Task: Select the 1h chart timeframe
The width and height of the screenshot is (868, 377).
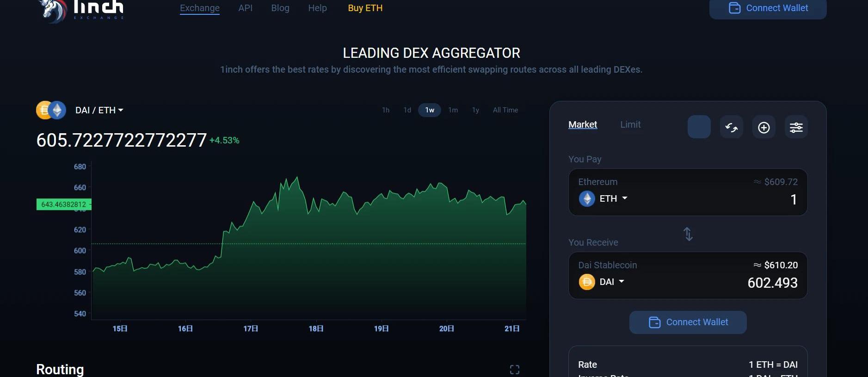Action: [x=386, y=110]
